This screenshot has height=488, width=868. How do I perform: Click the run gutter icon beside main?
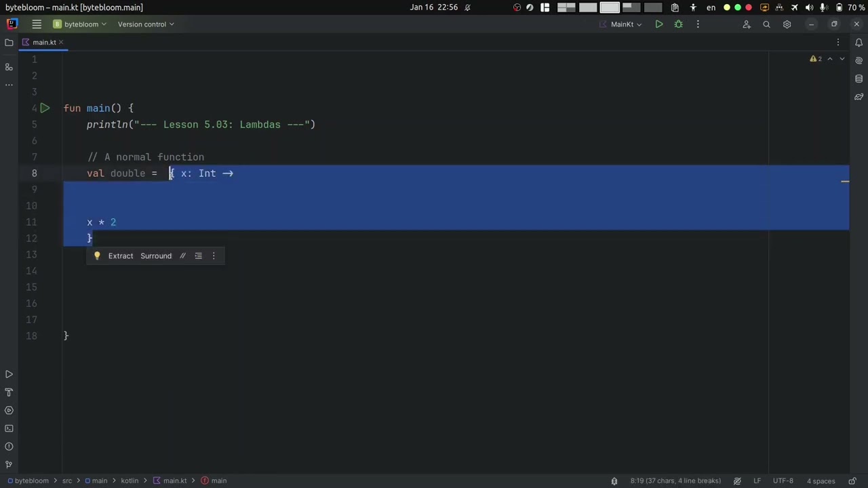pos(45,108)
